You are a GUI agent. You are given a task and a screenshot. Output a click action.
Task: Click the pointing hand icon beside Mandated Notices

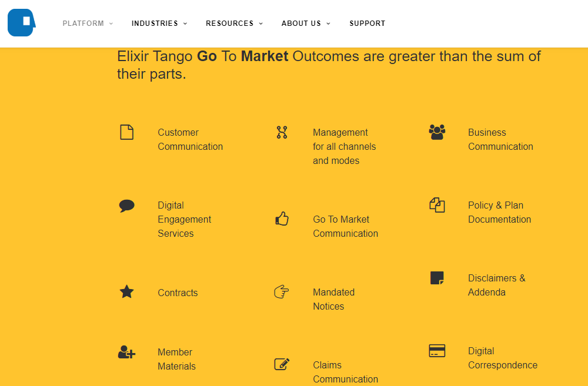tap(282, 291)
